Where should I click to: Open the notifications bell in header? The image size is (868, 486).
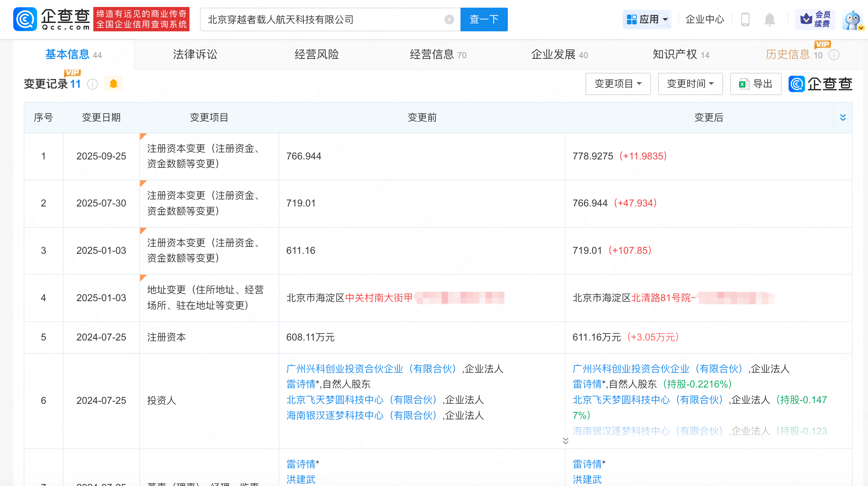tap(769, 19)
